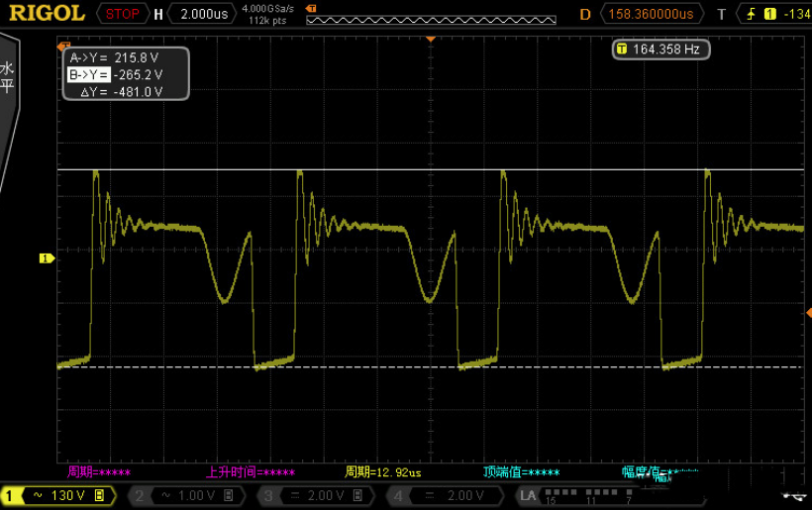Image resolution: width=812 pixels, height=510 pixels.
Task: Click the 周期=12.92us measurement readout
Action: 383,472
